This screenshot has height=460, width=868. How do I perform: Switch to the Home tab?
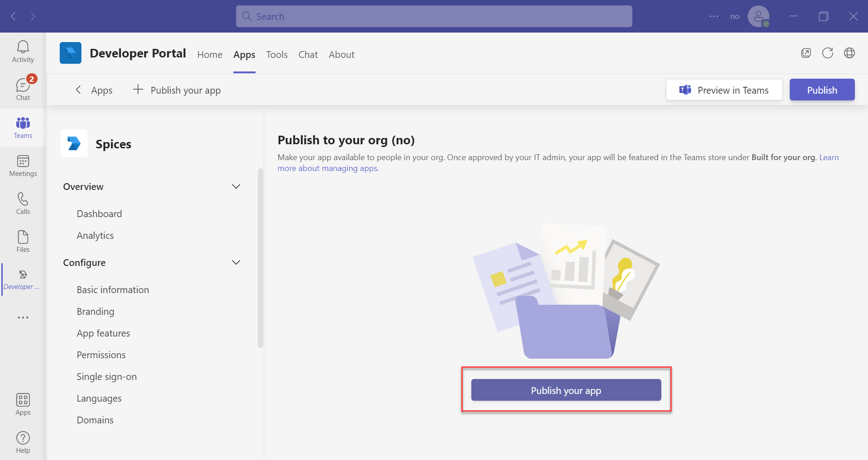[210, 54]
